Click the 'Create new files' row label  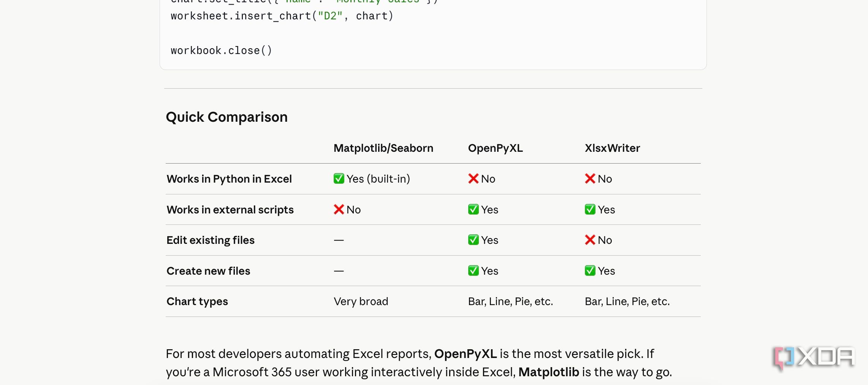pos(208,271)
